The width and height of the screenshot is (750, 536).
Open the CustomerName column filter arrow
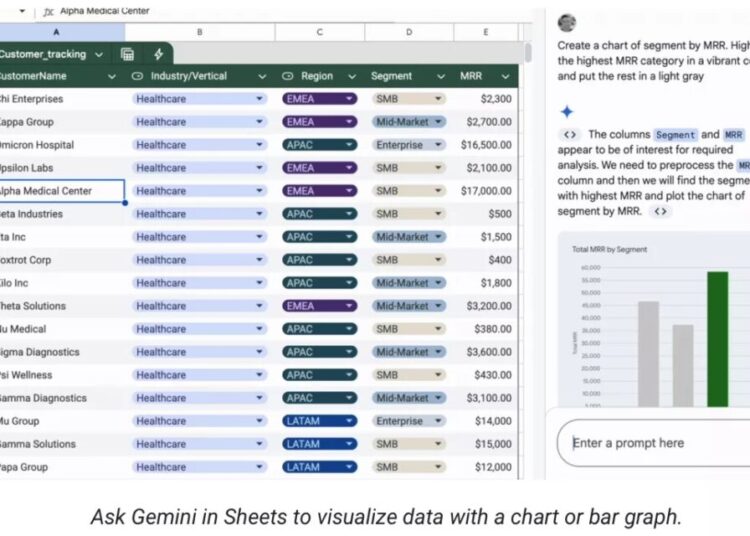[111, 77]
